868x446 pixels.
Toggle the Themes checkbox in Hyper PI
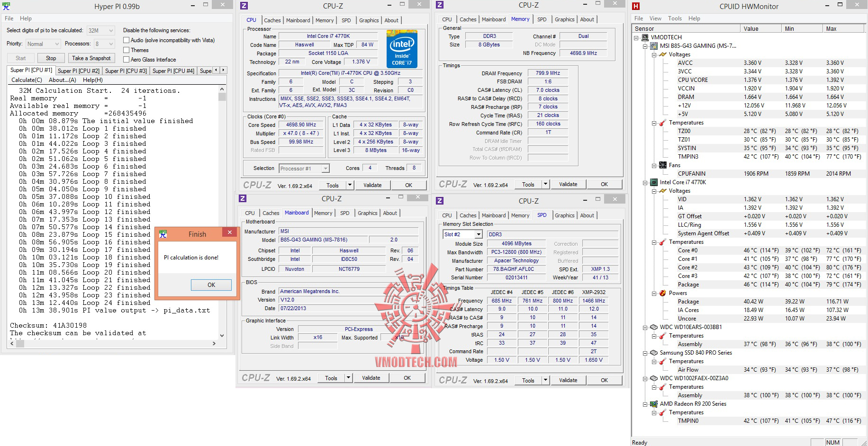point(127,50)
